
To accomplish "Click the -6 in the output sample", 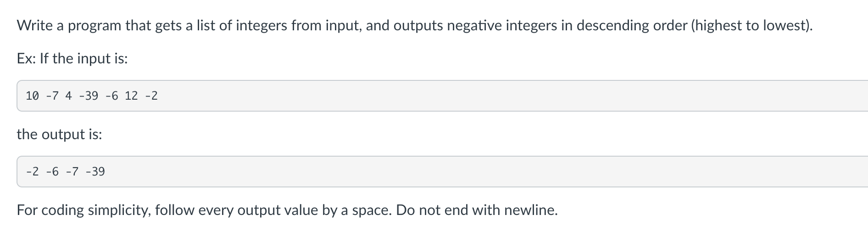I will coord(52,171).
